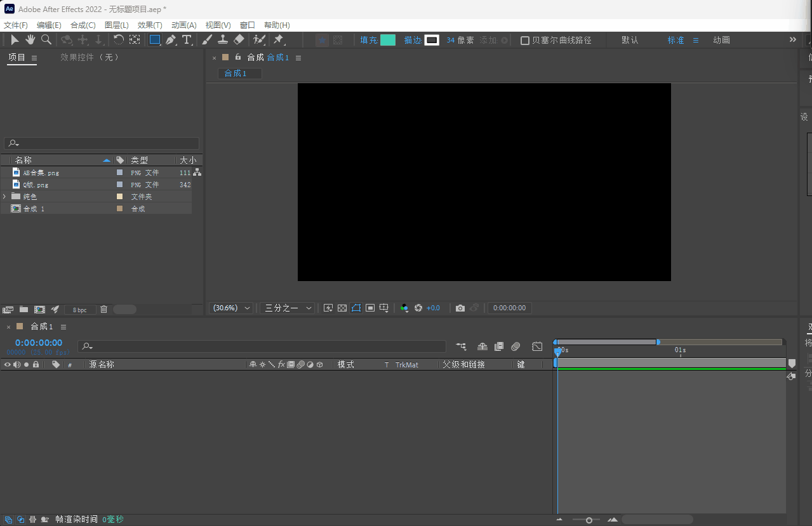Select the Pan Behind anchor point tool
This screenshot has width=812, height=526.
135,40
